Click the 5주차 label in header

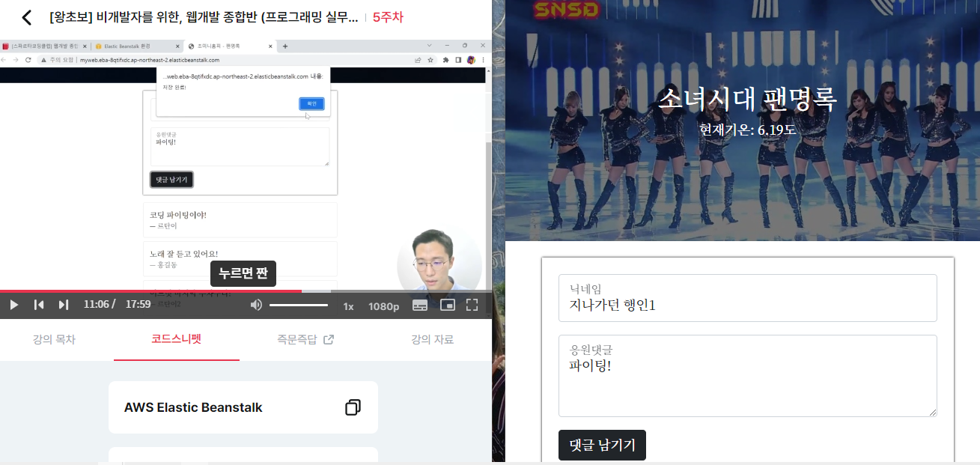(x=388, y=17)
